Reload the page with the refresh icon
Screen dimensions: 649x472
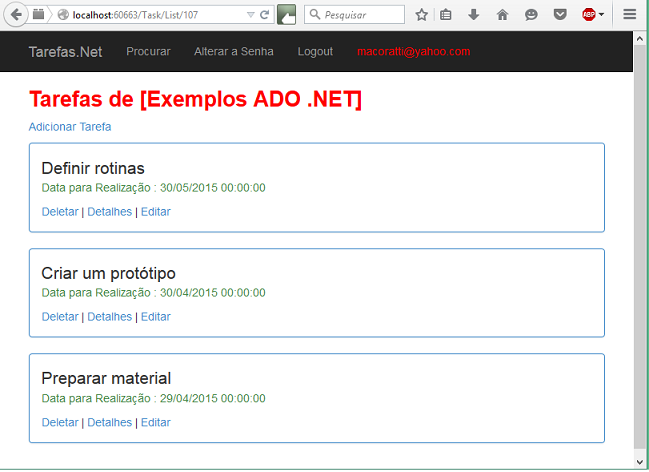pos(264,15)
